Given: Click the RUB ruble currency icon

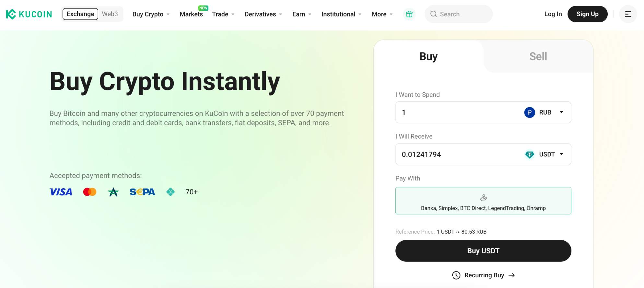Looking at the screenshot, I should coord(529,112).
